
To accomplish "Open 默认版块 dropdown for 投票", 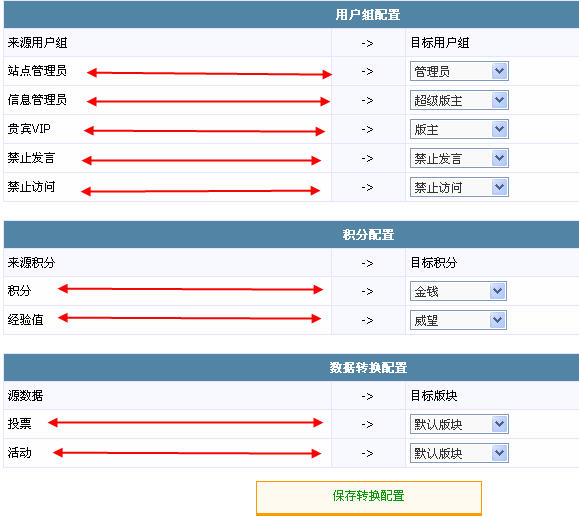I will [x=459, y=424].
